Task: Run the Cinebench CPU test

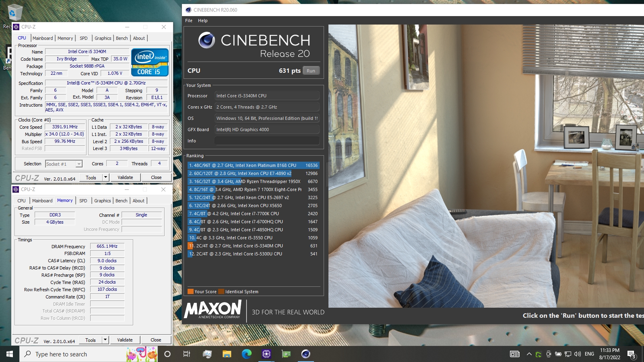Action: [x=311, y=71]
